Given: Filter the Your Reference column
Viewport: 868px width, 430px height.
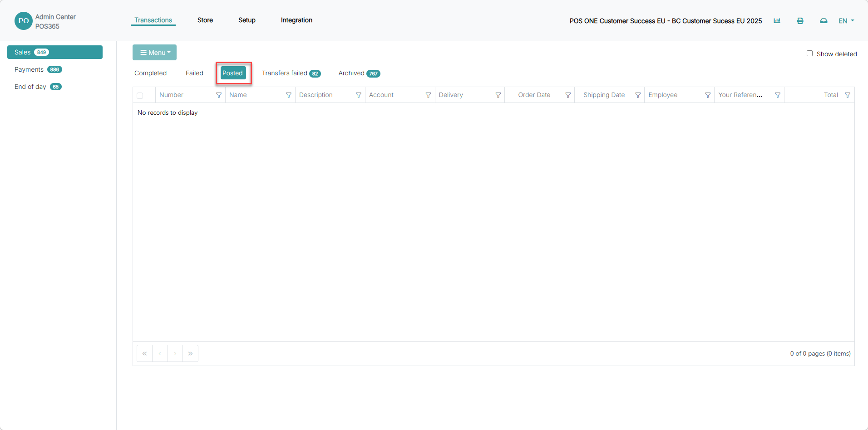Looking at the screenshot, I should click(x=778, y=95).
